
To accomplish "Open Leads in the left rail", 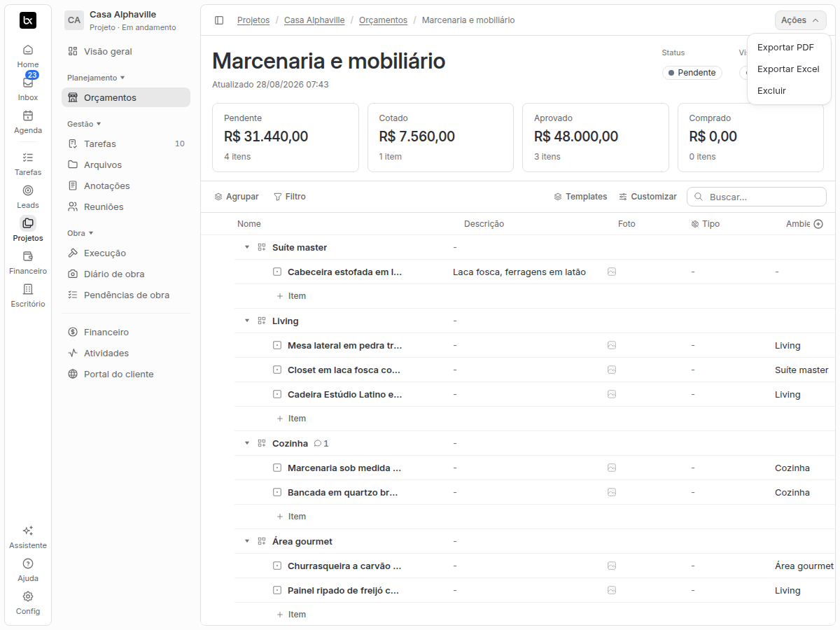I will pyautogui.click(x=28, y=197).
